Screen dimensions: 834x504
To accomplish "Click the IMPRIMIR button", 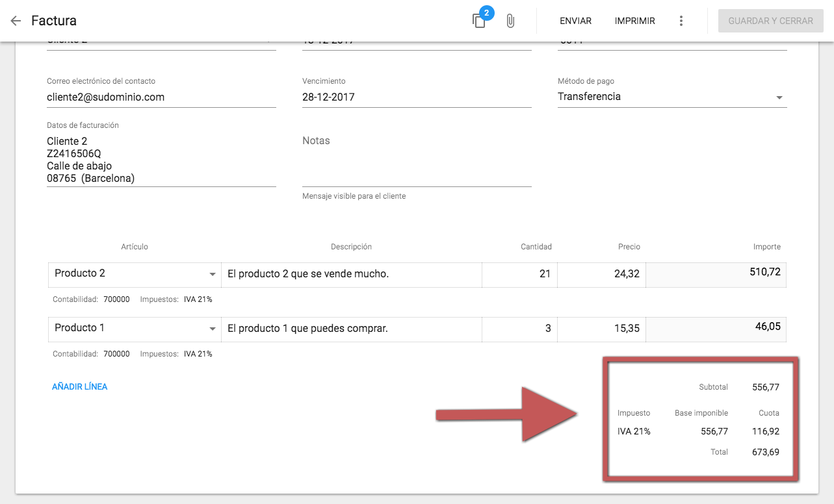I will pyautogui.click(x=634, y=21).
